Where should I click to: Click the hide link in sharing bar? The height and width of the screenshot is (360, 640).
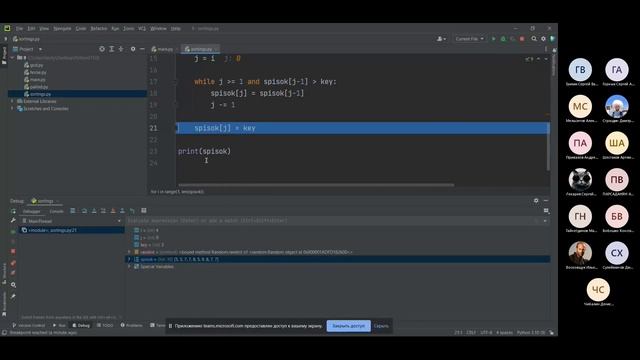pyautogui.click(x=381, y=326)
